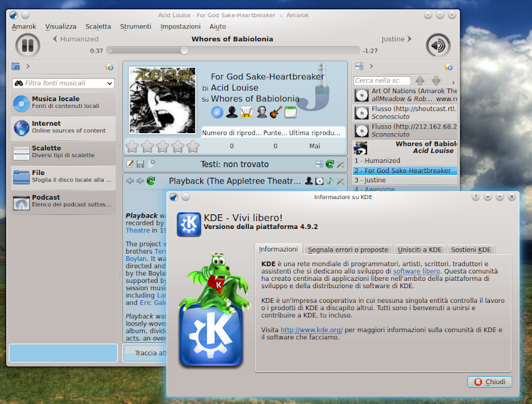Open Scalette playlists section
Image resolution: width=532 pixels, height=404 pixels.
tap(63, 152)
